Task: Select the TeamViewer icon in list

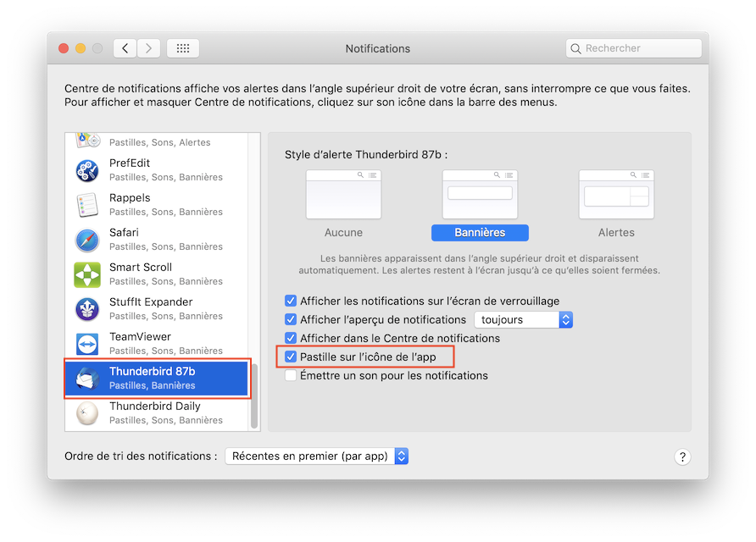Action: [87, 344]
